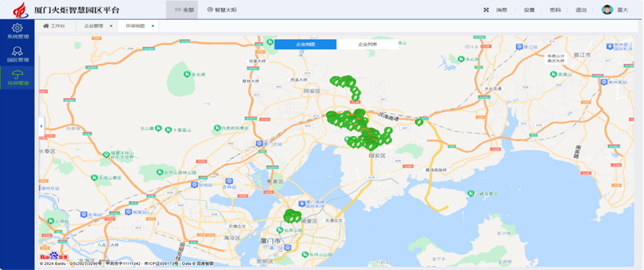Open 园区管理 badge icon in sidebar
The width and height of the screenshot is (644, 270).
17,52
